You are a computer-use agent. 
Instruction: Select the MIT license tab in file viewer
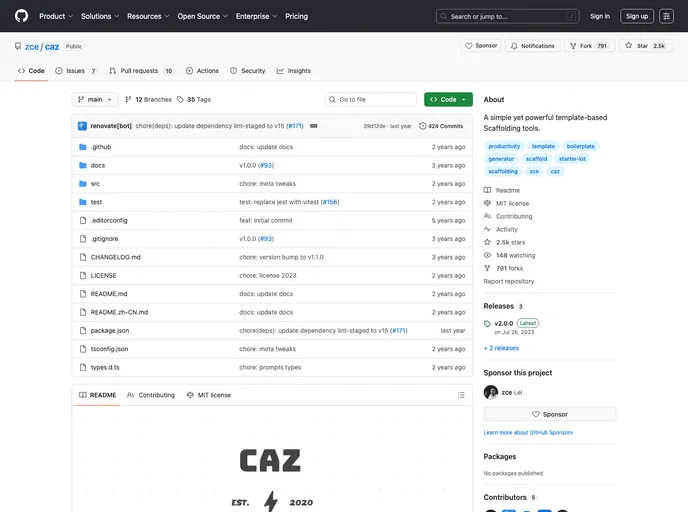click(x=208, y=395)
